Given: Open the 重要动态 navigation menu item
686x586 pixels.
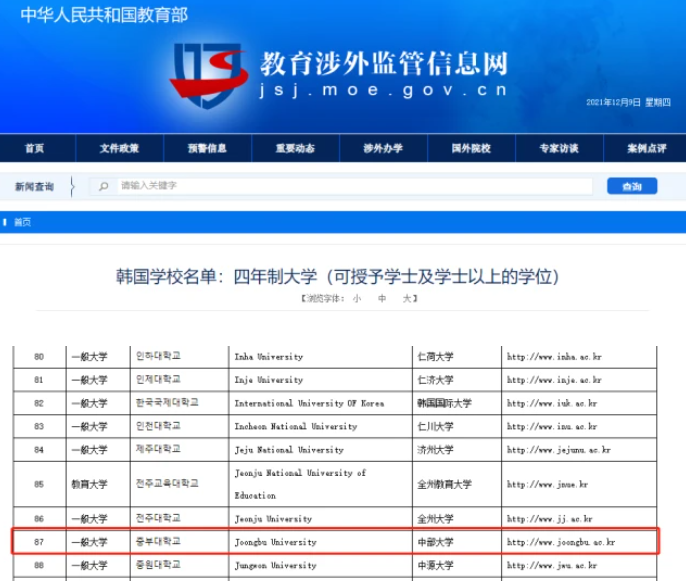Looking at the screenshot, I should point(295,148).
